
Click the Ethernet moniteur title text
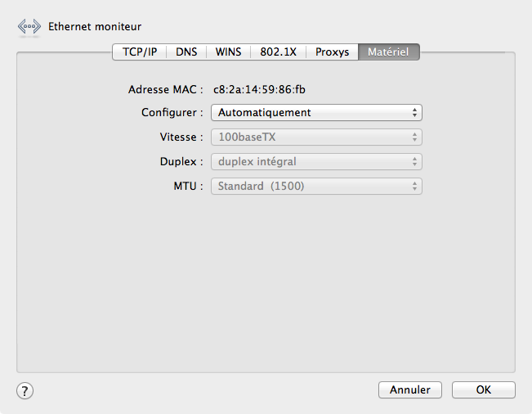point(95,26)
